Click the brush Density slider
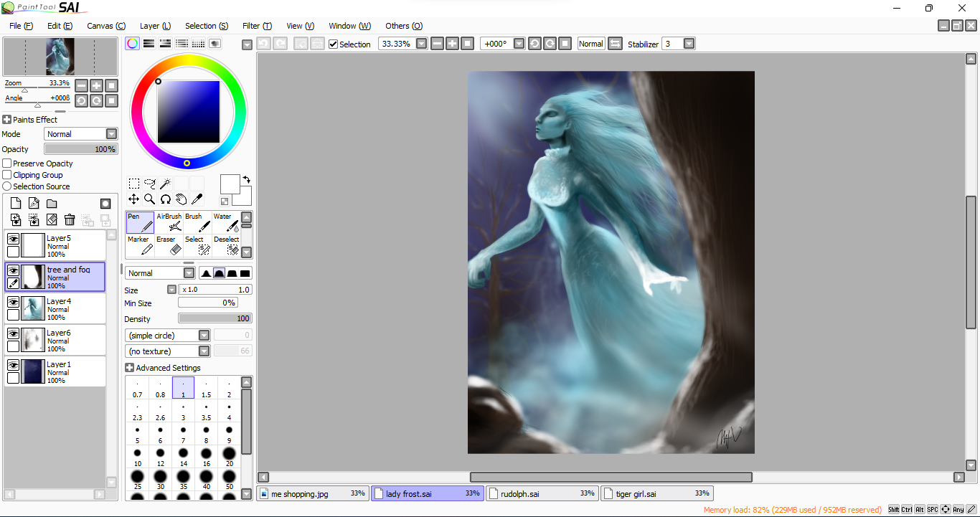Viewport: 980px width, 517px height. point(215,319)
